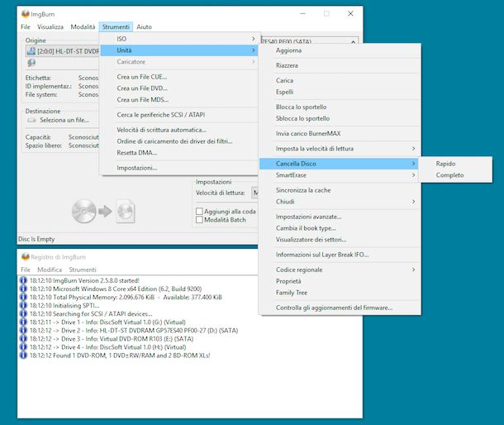Image resolution: width=504 pixels, height=425 pixels.
Task: Click the browse file icon next to Seleziona un file
Action: pos(31,120)
